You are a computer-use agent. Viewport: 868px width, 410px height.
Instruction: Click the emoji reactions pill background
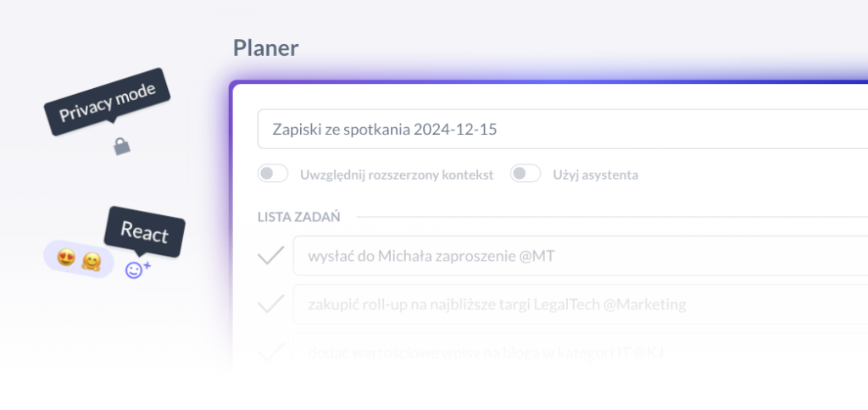pos(79,259)
